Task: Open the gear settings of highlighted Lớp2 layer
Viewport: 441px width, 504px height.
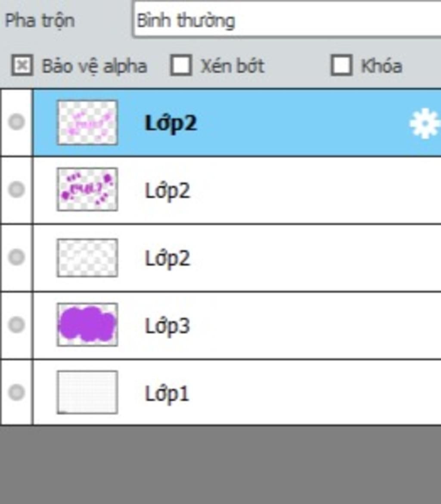Action: point(425,124)
